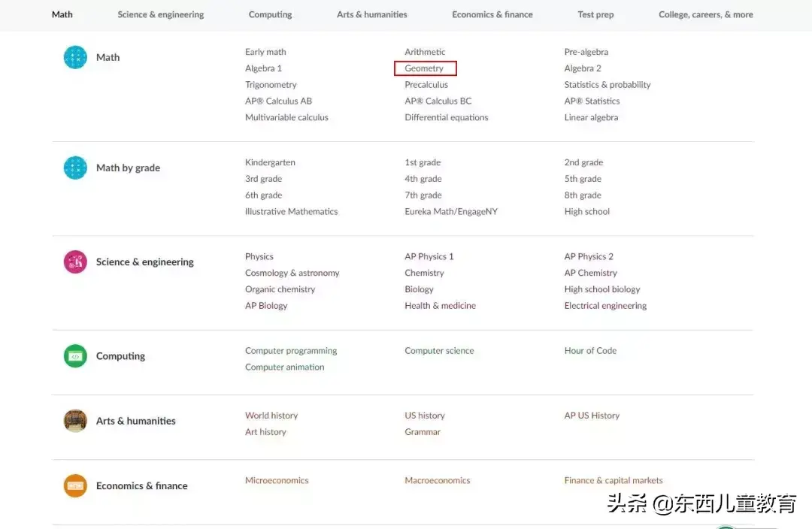Viewport: 812px width, 529px height.
Task: Select the Economics & finance icon
Action: pos(74,485)
